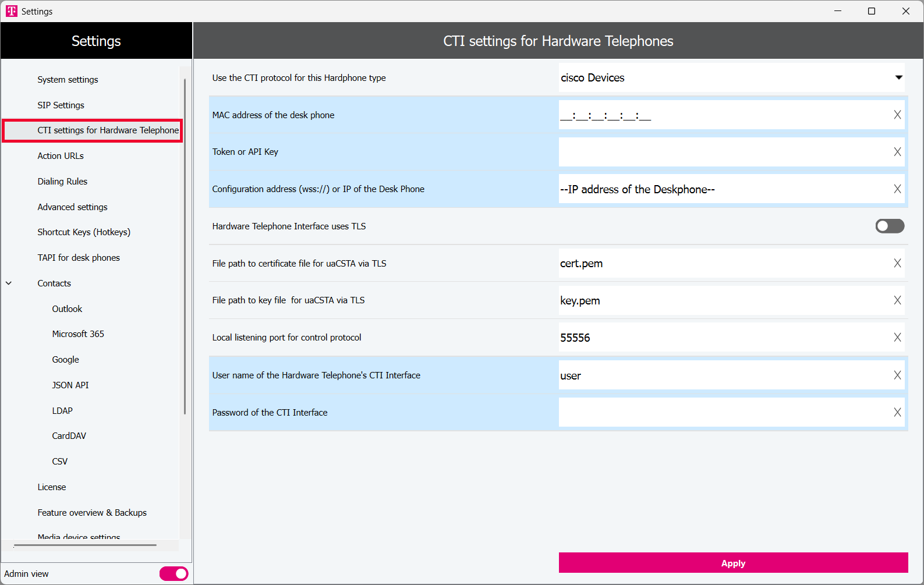Click the sidebar vertical scrollbar

pos(185,244)
